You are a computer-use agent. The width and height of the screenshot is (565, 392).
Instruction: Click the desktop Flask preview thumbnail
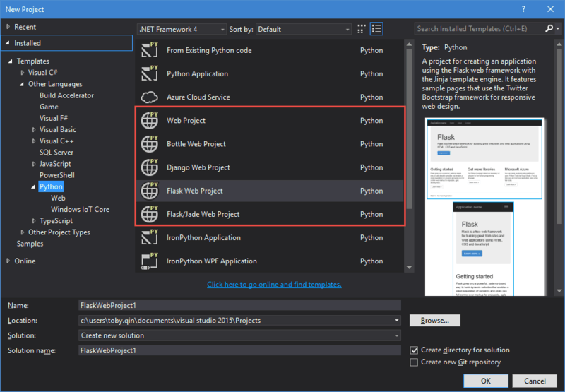[484, 159]
